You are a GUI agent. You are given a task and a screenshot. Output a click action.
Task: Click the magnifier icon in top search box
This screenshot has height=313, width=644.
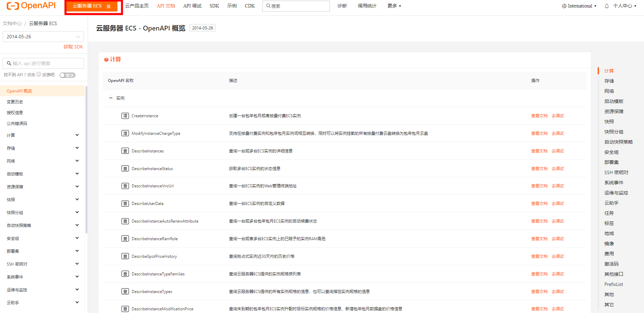click(268, 6)
